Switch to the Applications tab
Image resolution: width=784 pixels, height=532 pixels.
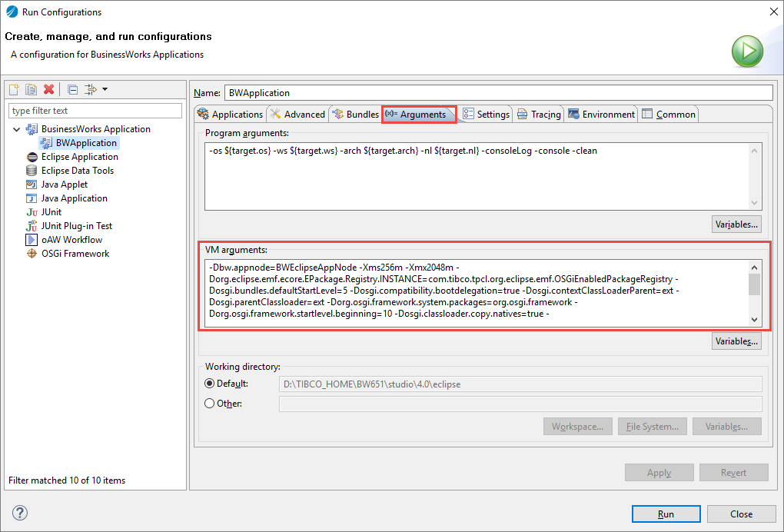(231, 115)
